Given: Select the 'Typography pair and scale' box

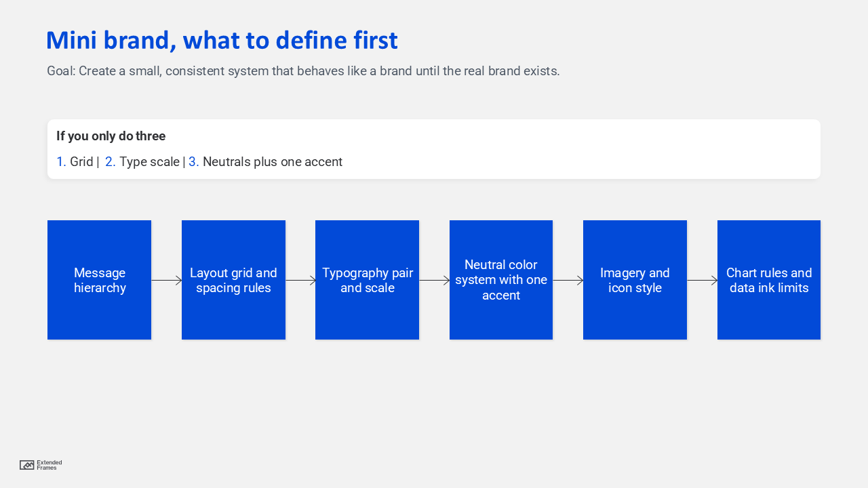Looking at the screenshot, I should point(367,280).
